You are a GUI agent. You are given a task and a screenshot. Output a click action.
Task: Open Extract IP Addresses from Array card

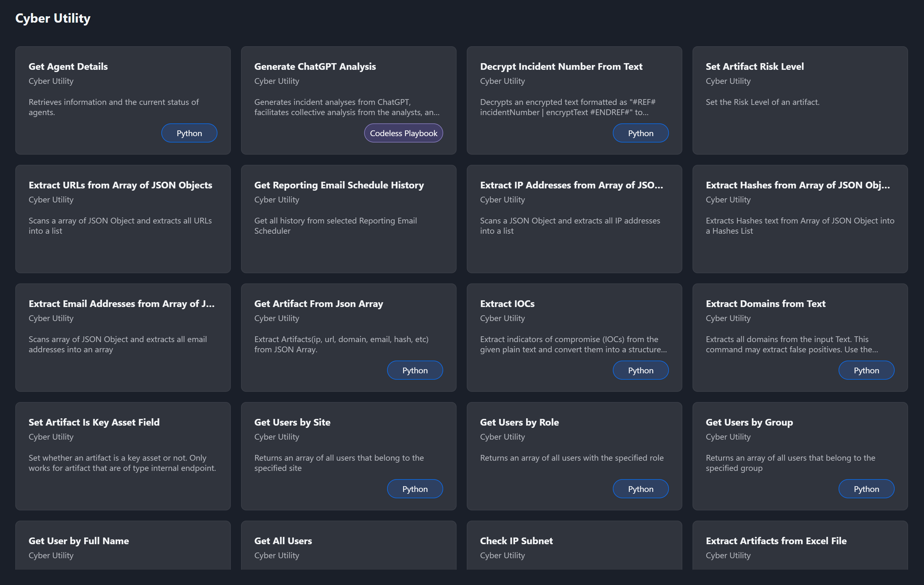[x=571, y=185]
